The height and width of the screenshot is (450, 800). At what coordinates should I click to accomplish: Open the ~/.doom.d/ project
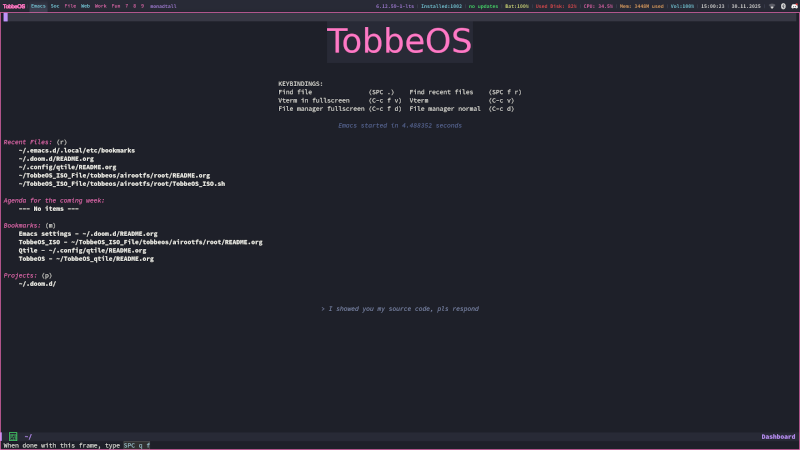[37, 284]
